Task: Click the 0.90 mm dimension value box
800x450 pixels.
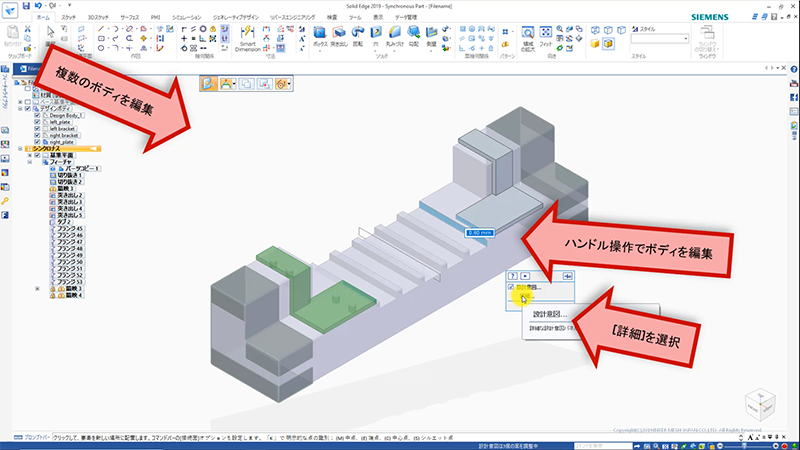Action: pos(480,232)
